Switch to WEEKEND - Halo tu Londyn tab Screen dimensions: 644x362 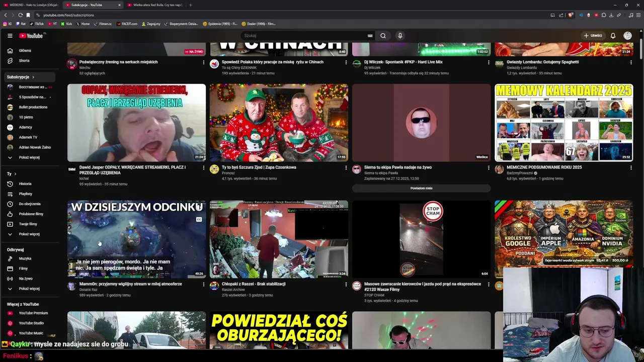point(30,5)
